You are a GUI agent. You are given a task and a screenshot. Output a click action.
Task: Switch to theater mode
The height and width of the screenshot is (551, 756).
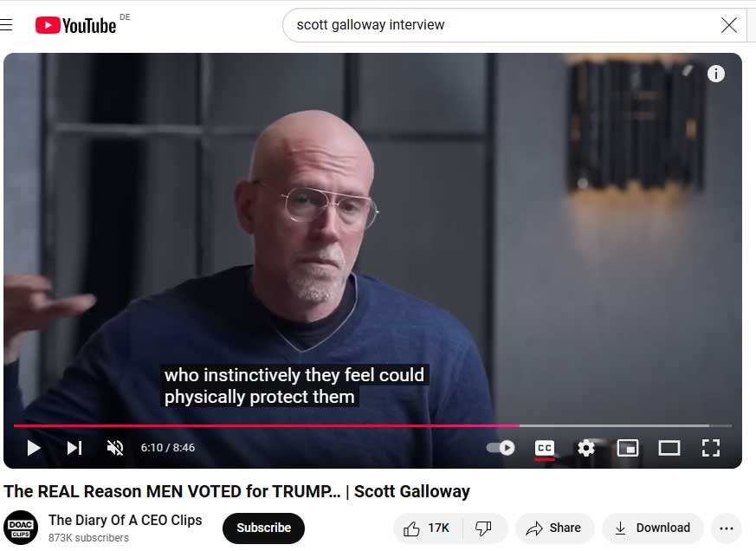tap(669, 448)
